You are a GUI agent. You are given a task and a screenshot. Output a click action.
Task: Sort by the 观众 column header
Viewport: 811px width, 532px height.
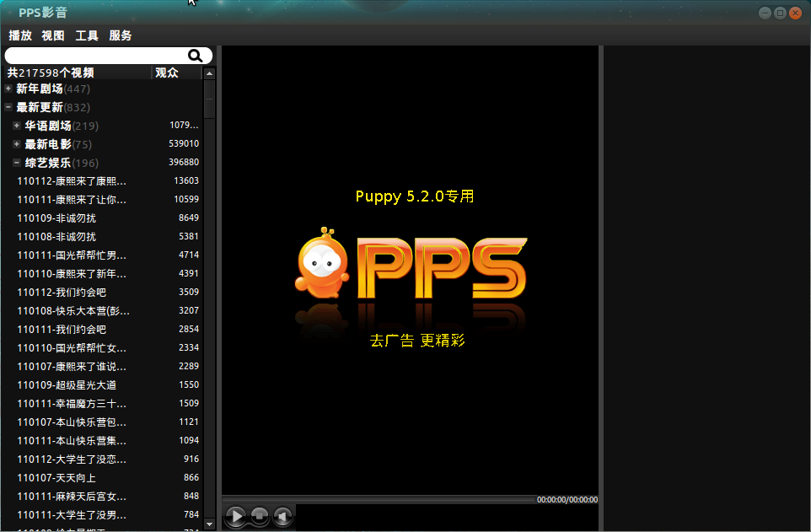(x=176, y=73)
